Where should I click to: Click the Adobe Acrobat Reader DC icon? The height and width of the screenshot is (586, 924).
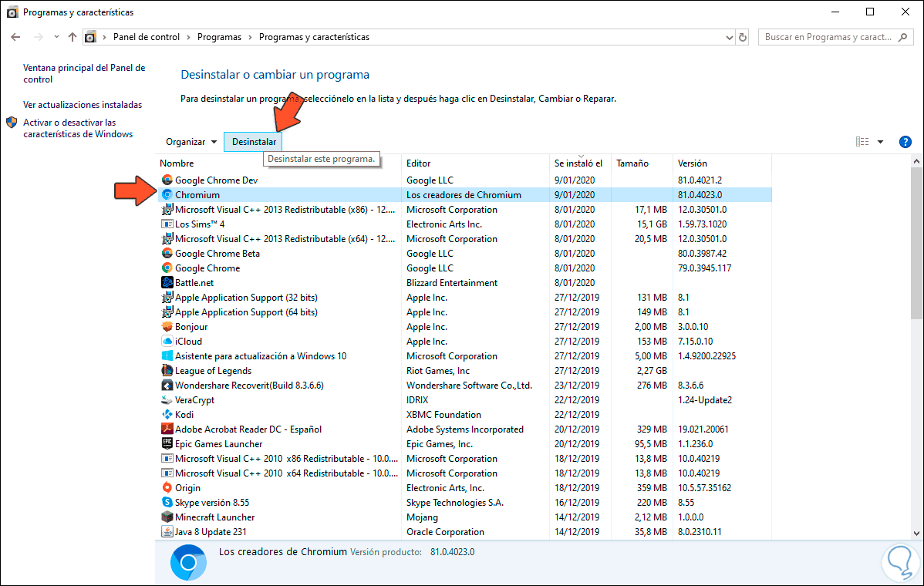click(167, 429)
